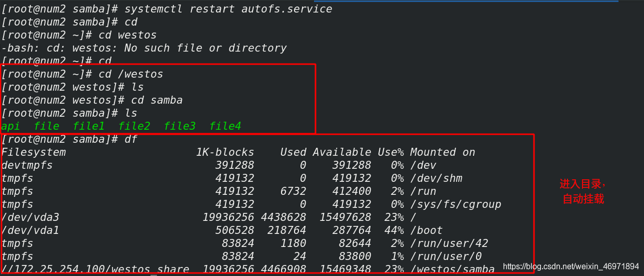The width and height of the screenshot is (644, 276).
Task: Click the 'df' command prompt line
Action: point(69,139)
